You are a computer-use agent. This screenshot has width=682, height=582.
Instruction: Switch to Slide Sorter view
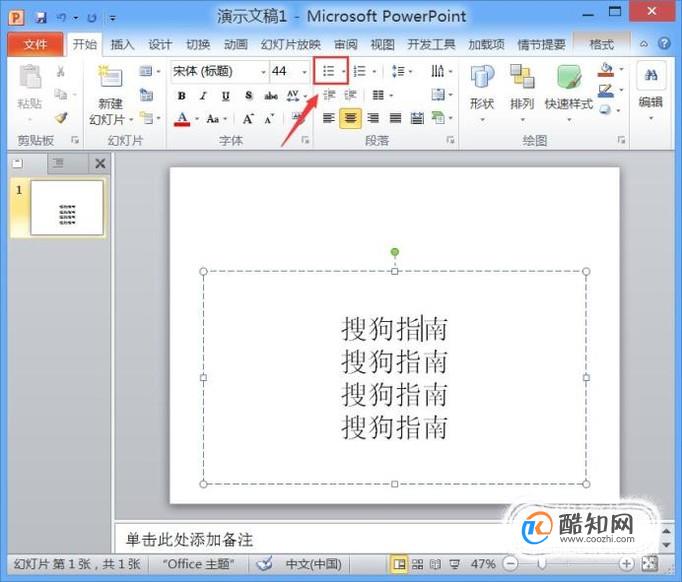417,564
